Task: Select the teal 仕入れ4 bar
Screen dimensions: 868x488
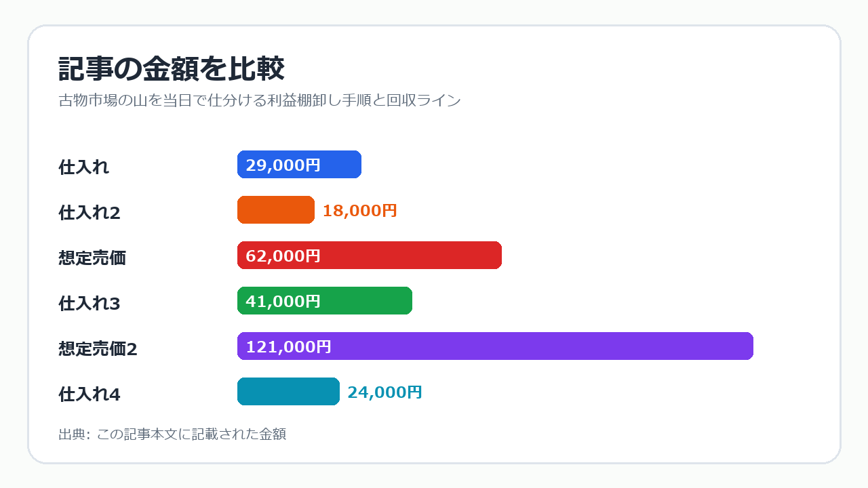Action: click(288, 392)
